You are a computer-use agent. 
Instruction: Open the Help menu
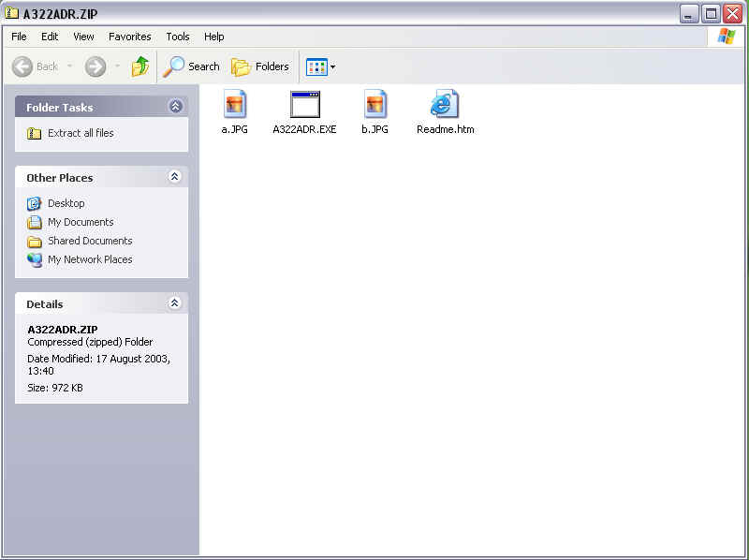[x=214, y=37]
